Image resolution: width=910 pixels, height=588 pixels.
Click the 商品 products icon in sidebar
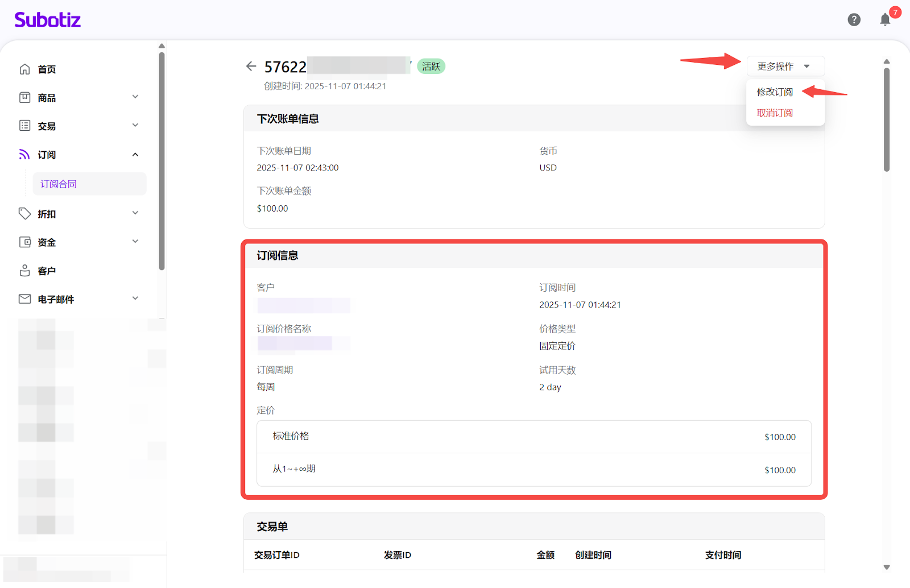point(25,98)
